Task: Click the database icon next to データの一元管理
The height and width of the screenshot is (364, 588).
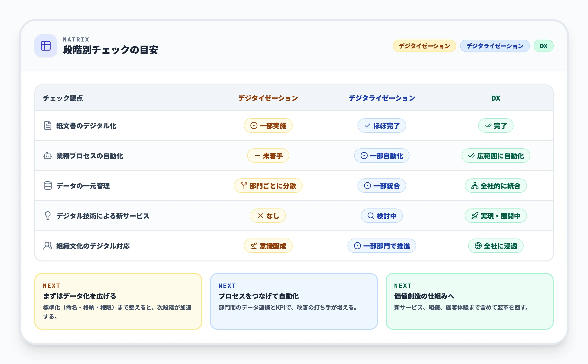Action: (x=47, y=186)
